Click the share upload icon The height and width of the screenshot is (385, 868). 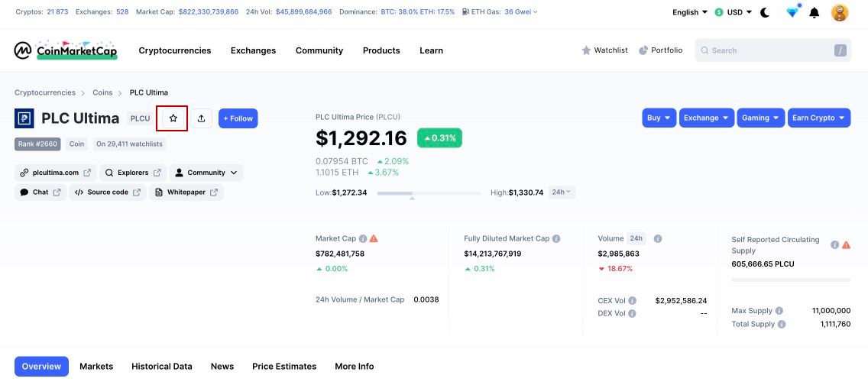click(x=201, y=118)
